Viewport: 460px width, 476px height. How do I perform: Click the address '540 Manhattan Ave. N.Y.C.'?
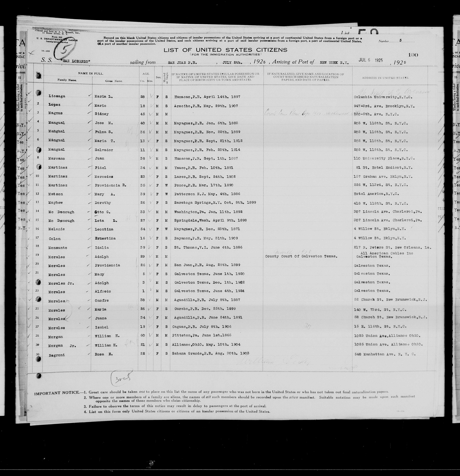coord(385,354)
